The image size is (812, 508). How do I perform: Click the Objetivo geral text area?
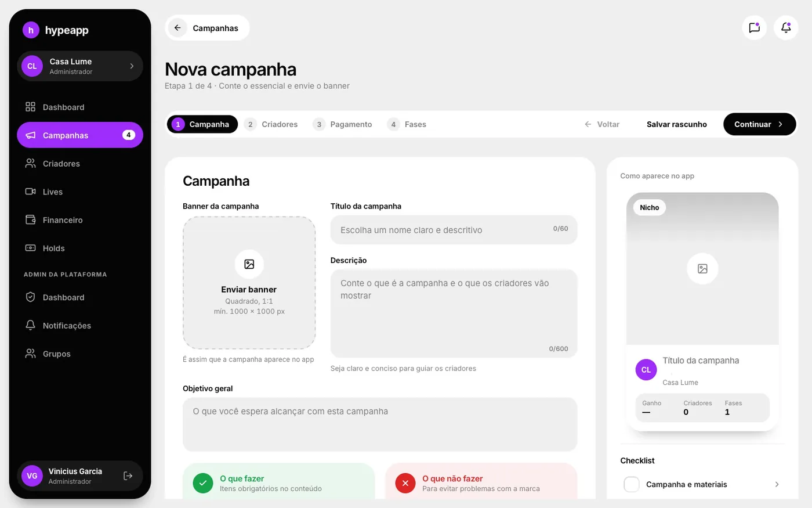click(x=380, y=424)
